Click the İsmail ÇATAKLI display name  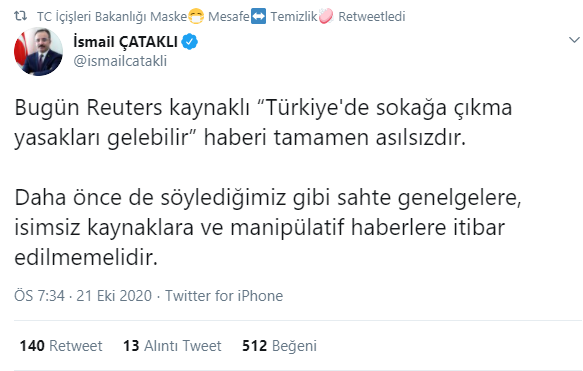126,42
